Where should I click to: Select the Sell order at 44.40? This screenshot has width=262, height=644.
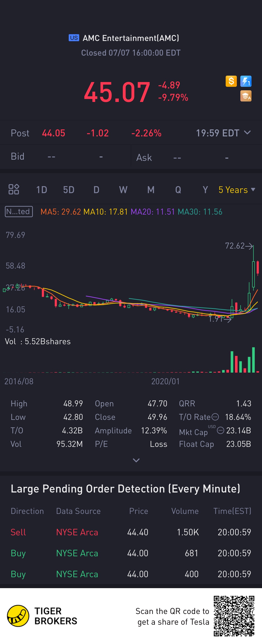[131, 532]
